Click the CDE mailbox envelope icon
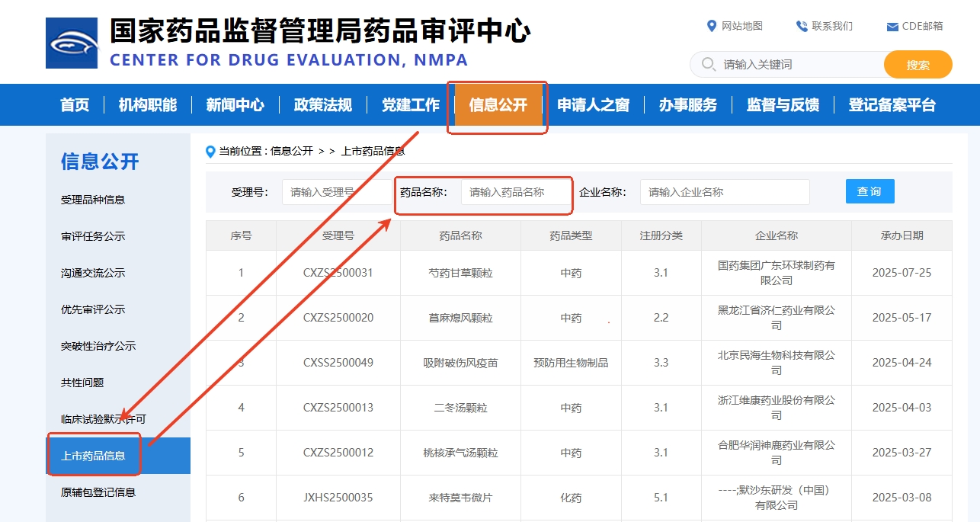The height and width of the screenshot is (522, 980). [x=892, y=27]
